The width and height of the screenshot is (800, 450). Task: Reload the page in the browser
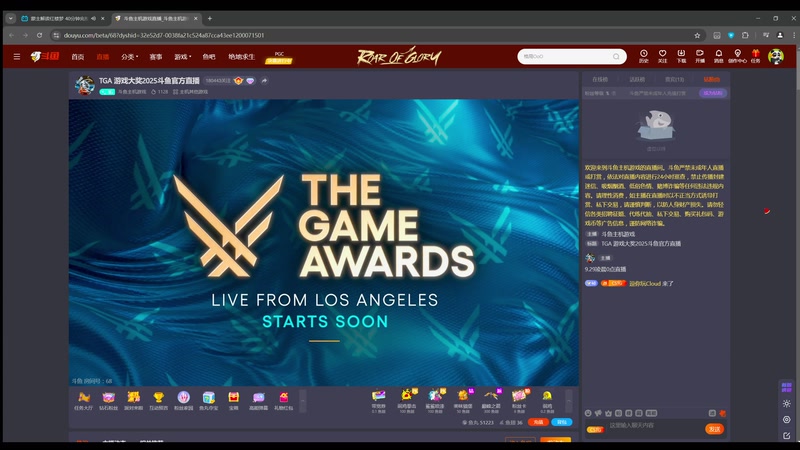(39, 35)
